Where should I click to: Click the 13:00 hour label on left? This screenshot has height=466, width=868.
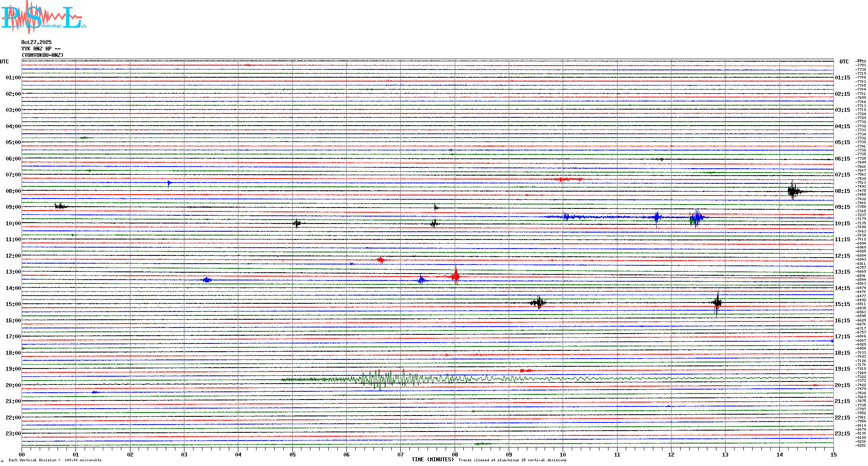13,272
